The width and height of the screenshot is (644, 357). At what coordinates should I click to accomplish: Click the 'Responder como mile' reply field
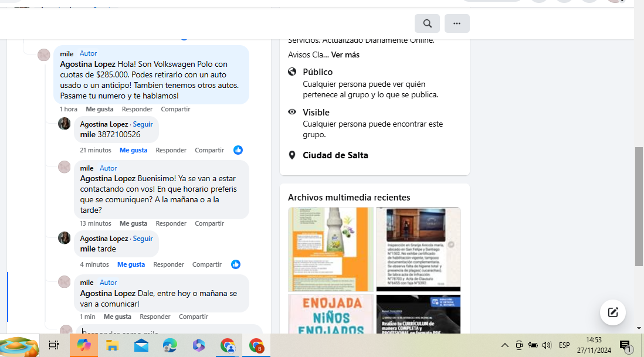169,330
